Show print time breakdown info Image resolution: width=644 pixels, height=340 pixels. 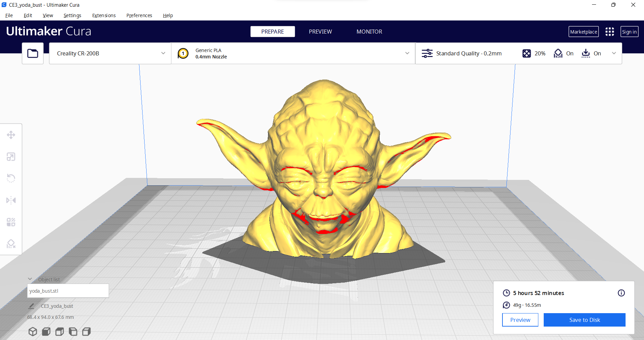coord(621,293)
